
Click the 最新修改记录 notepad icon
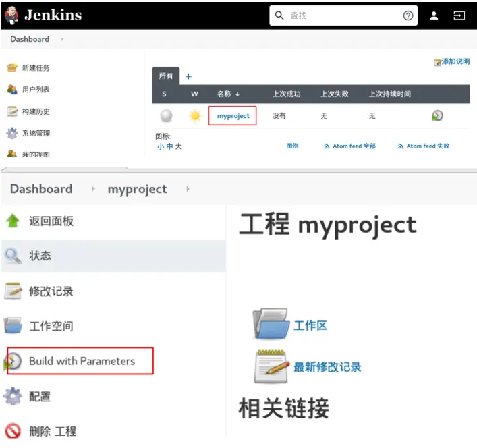tap(271, 367)
